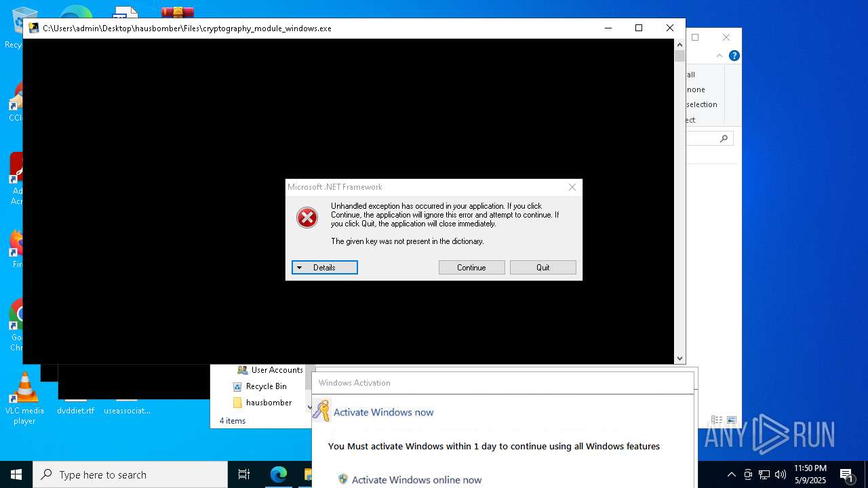Select User Accounts in Explorer tree
Screen dimensions: 868x488
[270, 370]
